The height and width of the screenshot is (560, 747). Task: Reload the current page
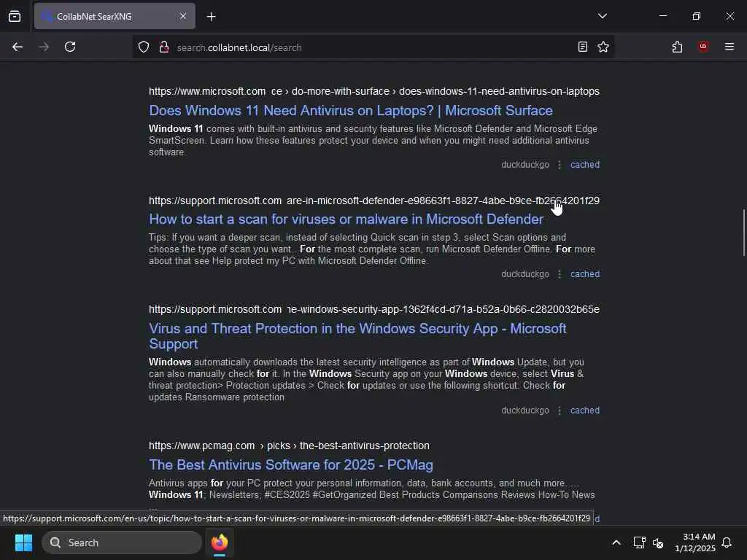[70, 47]
